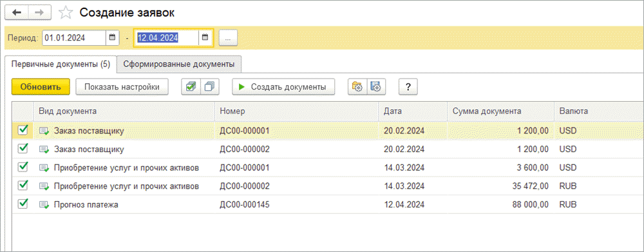Click Показать настройки button
Image resolution: width=644 pixels, height=252 pixels.
point(122,87)
